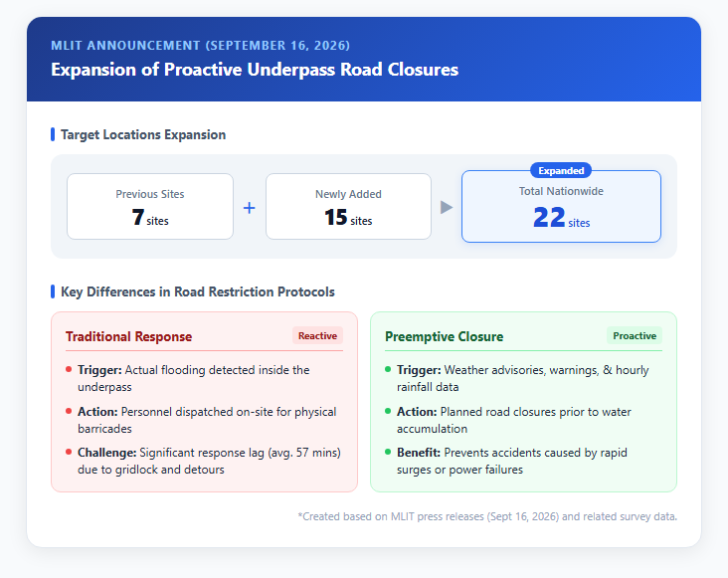Click the 'Benefit: Prevents accidents' bullet text
728x578 pixels.
(x=512, y=461)
